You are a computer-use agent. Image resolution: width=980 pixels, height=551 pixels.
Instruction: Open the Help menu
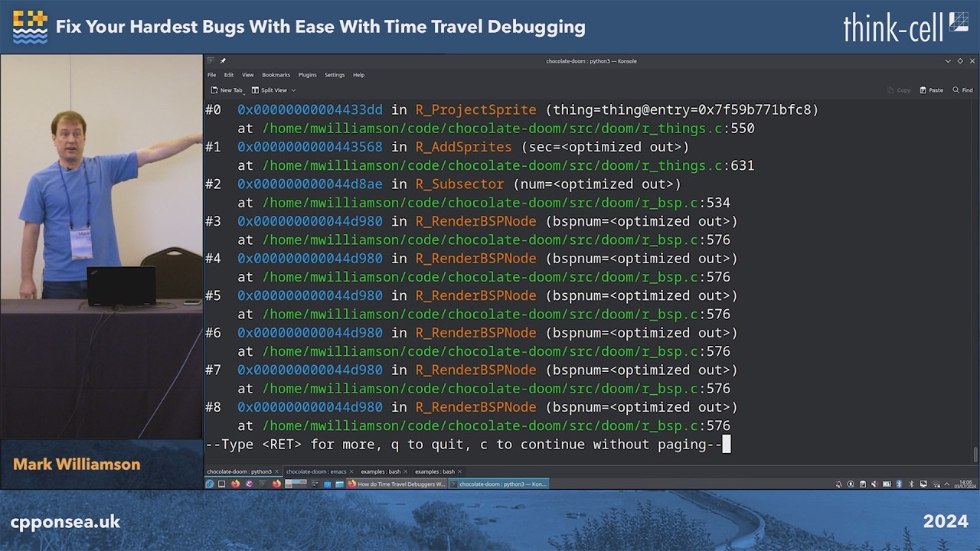358,75
